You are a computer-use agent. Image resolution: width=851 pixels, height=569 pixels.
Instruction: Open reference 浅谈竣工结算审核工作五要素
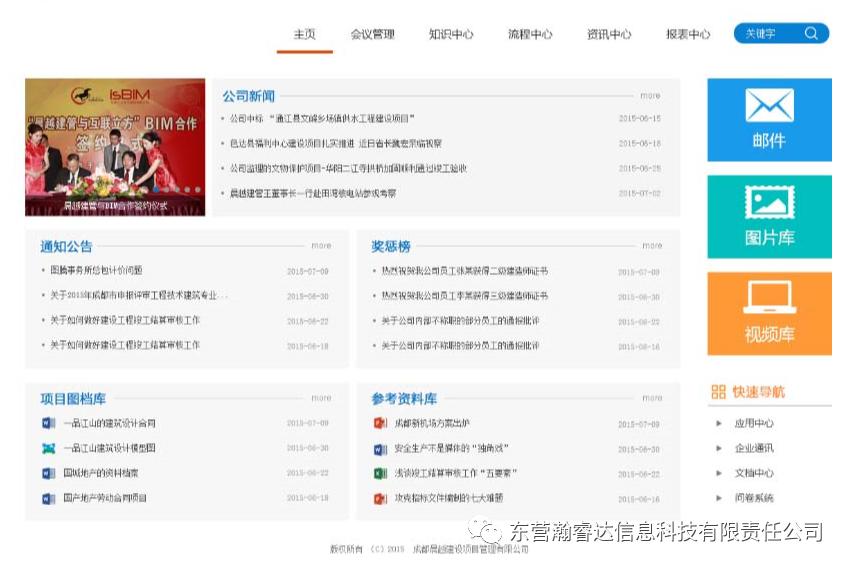pos(455,473)
